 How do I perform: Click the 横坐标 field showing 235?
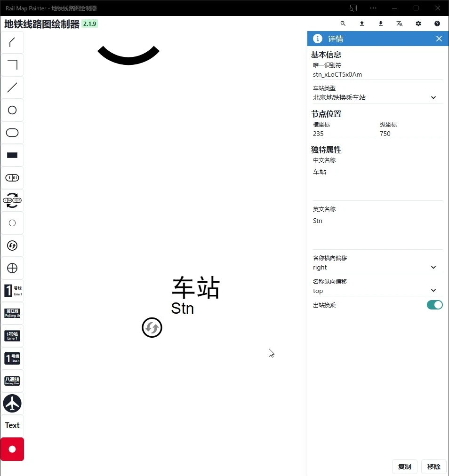coord(344,134)
